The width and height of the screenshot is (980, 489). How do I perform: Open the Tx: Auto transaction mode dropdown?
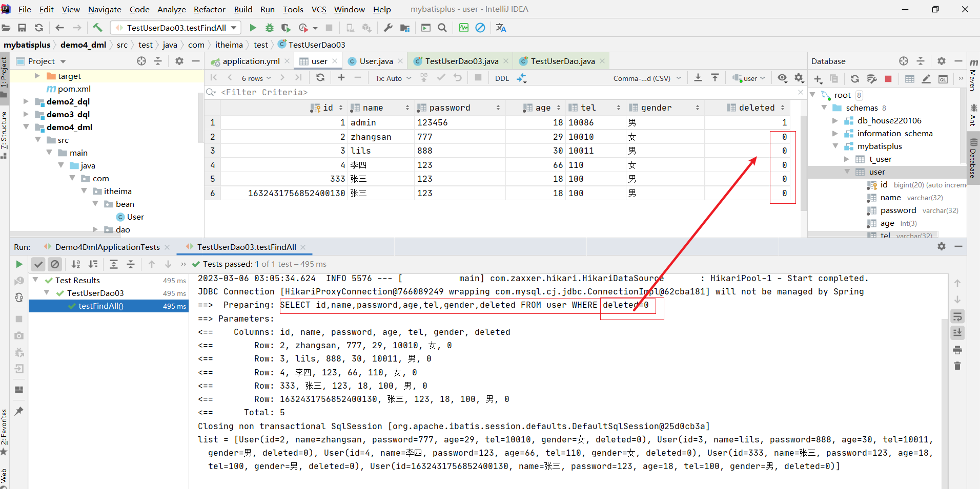click(x=393, y=78)
